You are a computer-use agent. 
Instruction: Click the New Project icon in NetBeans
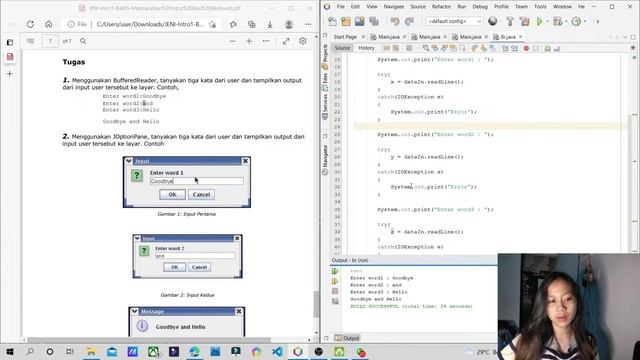point(346,21)
